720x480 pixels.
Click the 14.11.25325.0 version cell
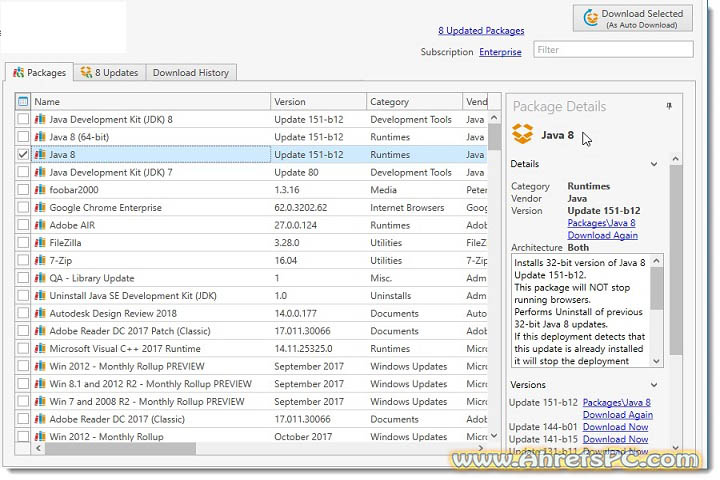tap(319, 348)
